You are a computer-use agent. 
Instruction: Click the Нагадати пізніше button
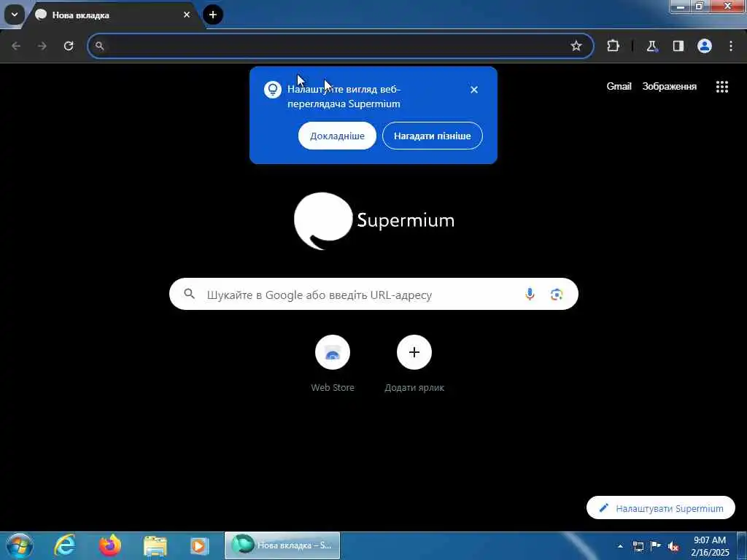coord(432,136)
